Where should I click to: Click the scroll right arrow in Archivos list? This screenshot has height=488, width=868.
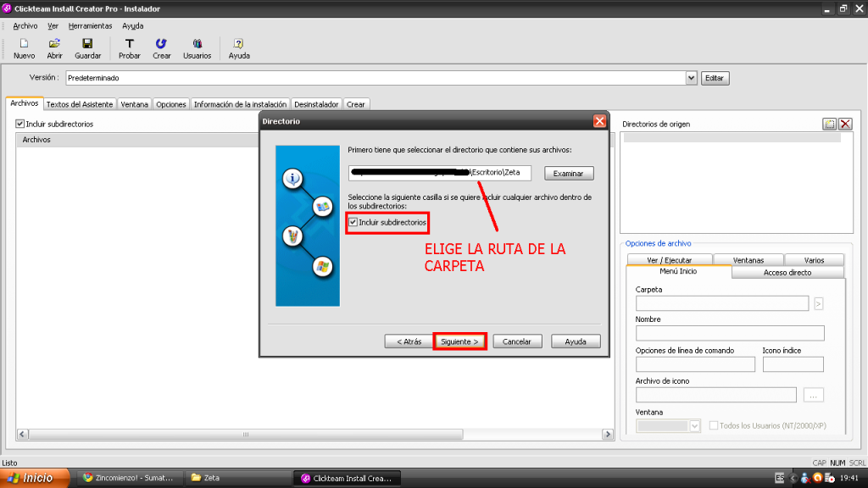coord(607,435)
